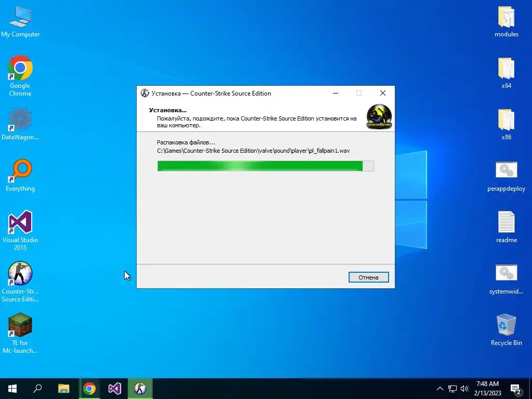The image size is (532, 399).
Task: Click the pl_fallpain1.wav file path text
Action: coord(253,151)
